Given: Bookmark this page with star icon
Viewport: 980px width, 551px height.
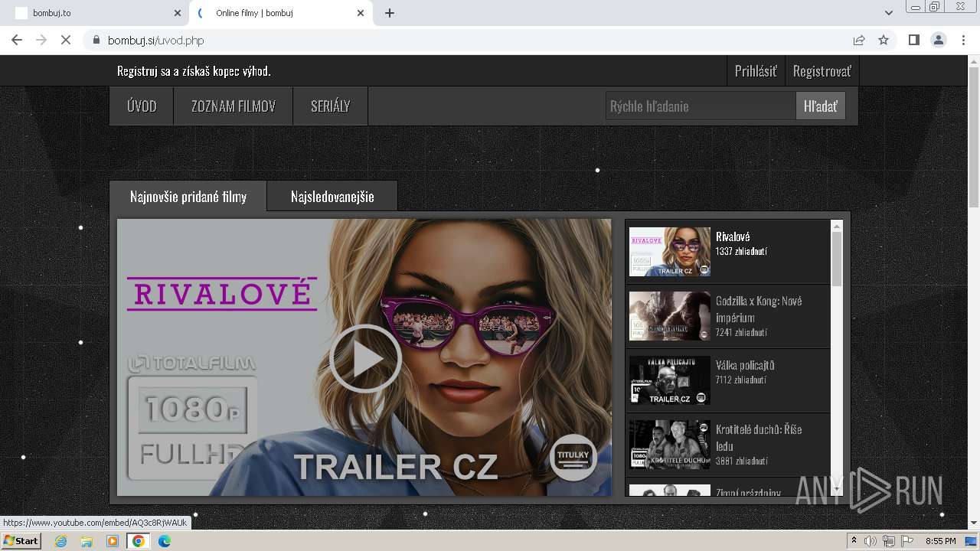Looking at the screenshot, I should (884, 40).
